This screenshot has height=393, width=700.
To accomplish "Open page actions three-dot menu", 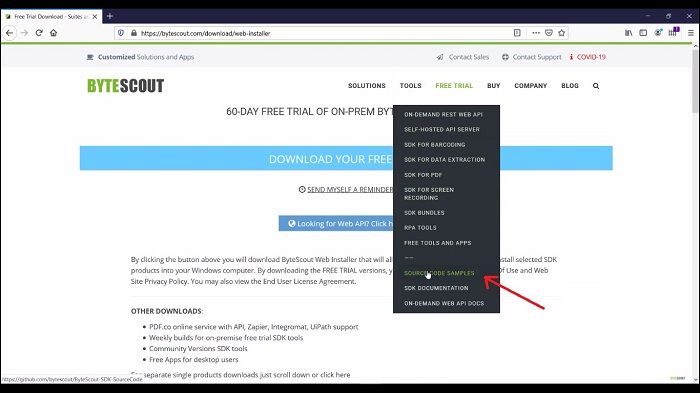I will pos(536,33).
